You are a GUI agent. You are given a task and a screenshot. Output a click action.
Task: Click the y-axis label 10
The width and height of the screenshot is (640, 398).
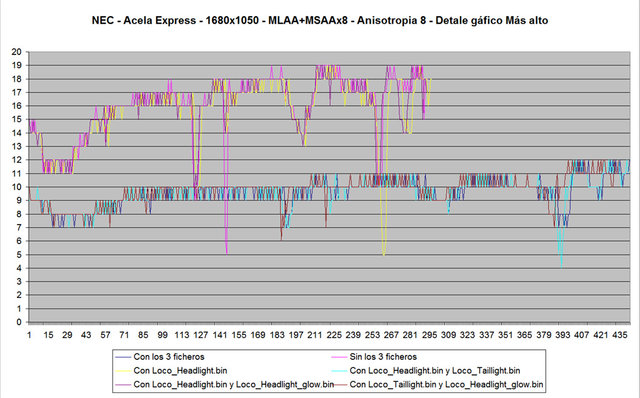(17, 187)
